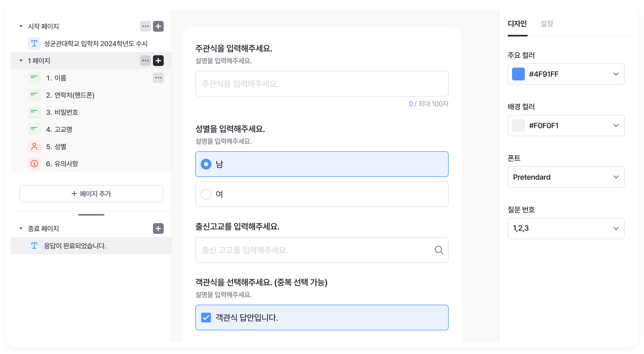The width and height of the screenshot is (644, 354).
Task: Select the 여 radio option
Action: pyautogui.click(x=206, y=194)
